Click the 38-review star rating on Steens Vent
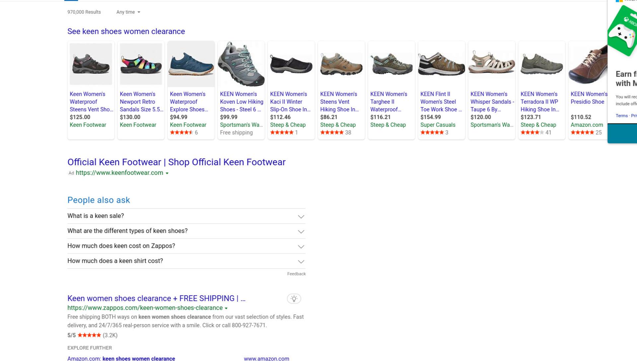637x364 pixels. [335, 132]
